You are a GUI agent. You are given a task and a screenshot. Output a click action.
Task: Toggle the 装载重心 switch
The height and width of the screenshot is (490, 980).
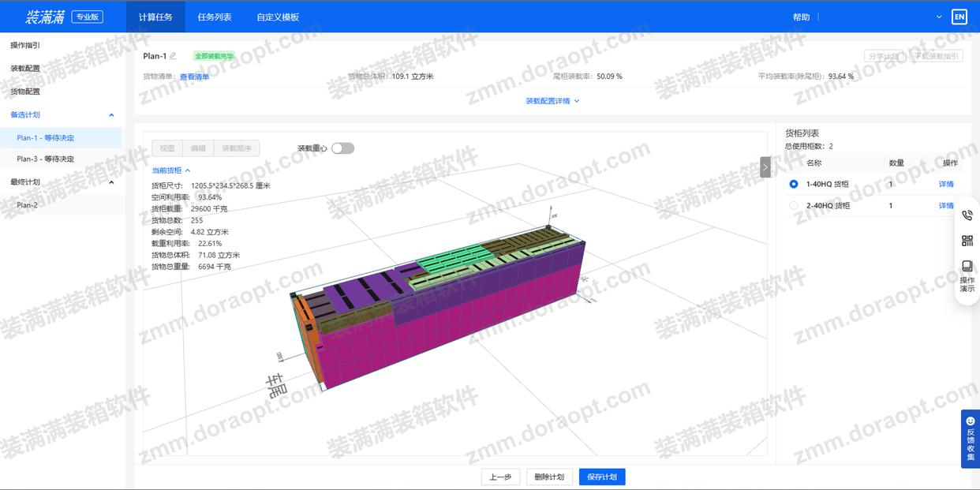tap(342, 148)
